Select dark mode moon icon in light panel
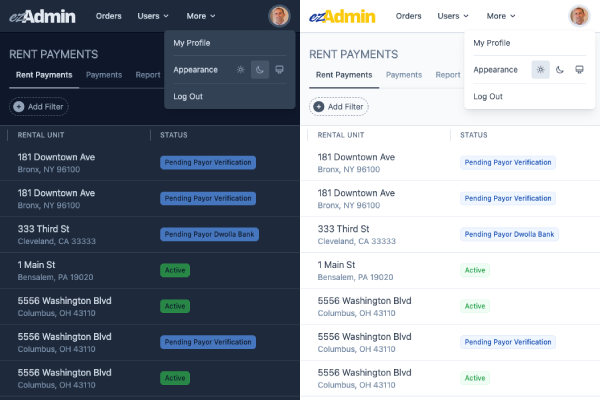This screenshot has width=600, height=400. 560,70
